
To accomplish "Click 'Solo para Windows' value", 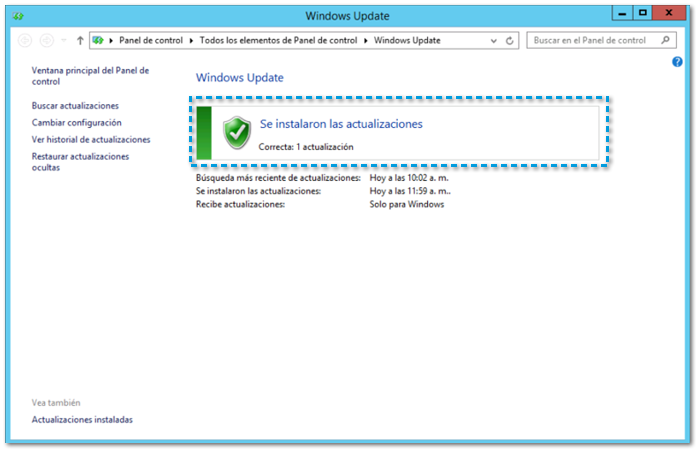I will pyautogui.click(x=407, y=204).
